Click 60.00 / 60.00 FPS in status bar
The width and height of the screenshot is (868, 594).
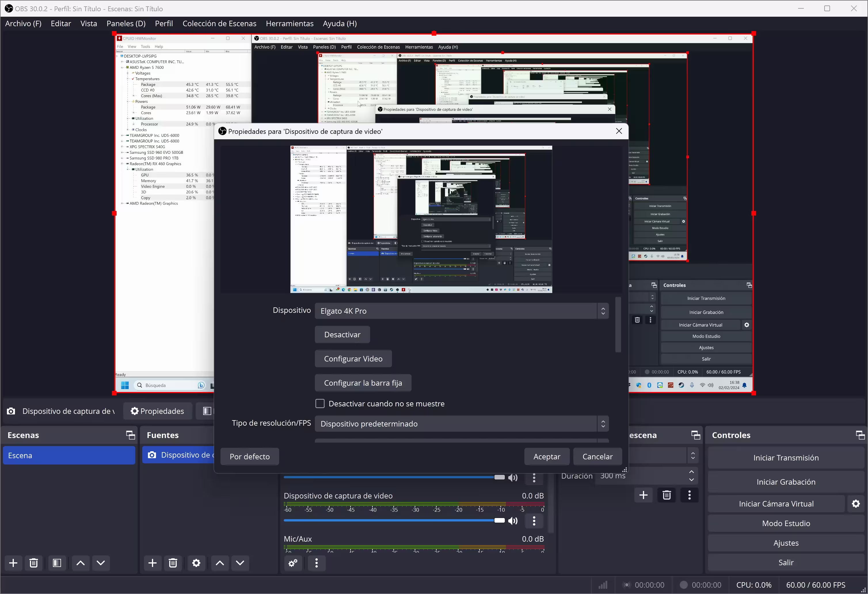816,585
